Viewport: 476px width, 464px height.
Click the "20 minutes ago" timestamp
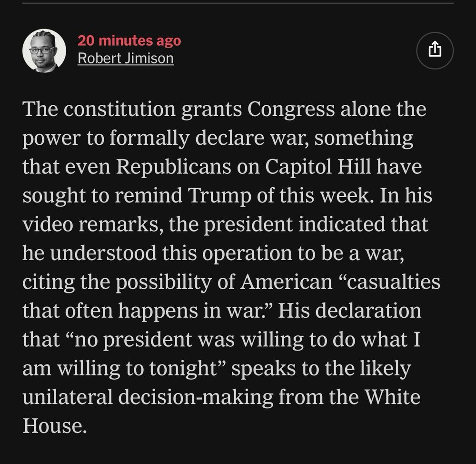[129, 41]
